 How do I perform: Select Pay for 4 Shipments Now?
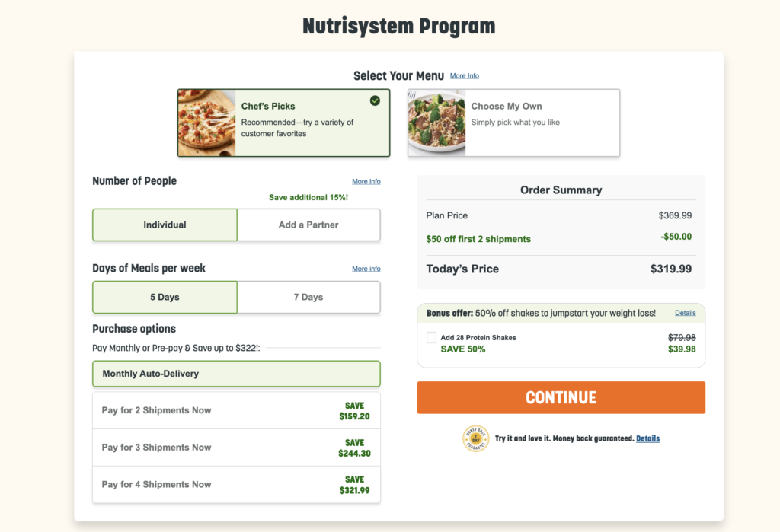pyautogui.click(x=236, y=484)
